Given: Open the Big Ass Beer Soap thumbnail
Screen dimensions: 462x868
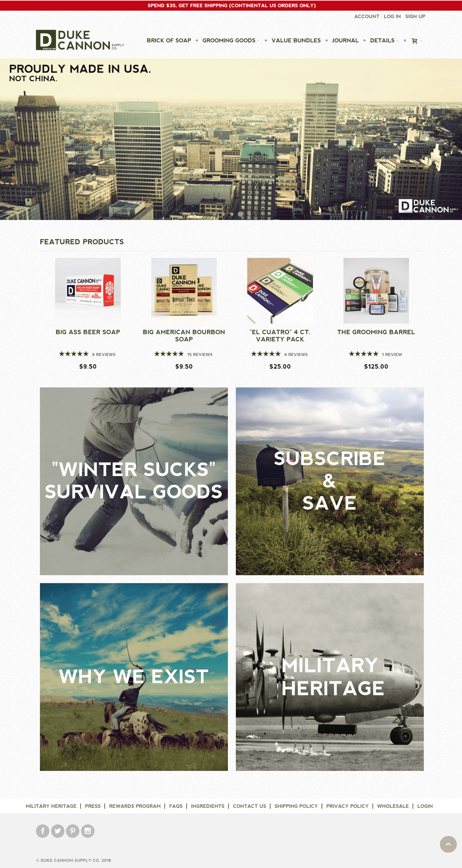Looking at the screenshot, I should point(88,291).
